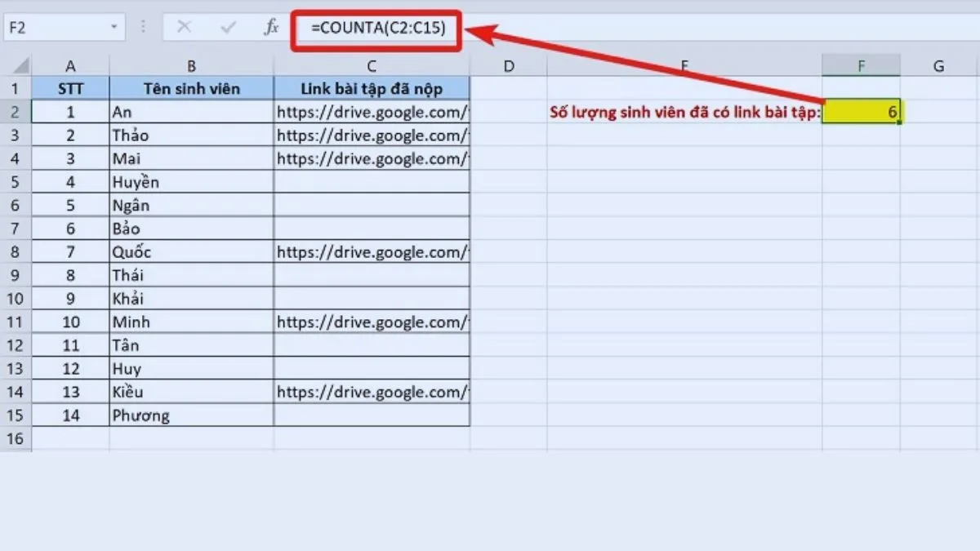Open Quốc's Google Drive link in C8
The width and height of the screenshot is (980, 551).
(x=372, y=251)
